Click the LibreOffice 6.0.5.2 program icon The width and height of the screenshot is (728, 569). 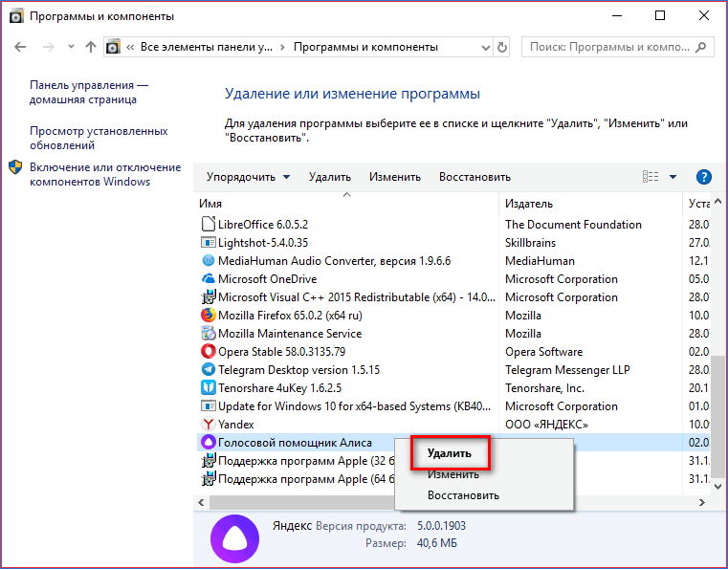pos(209,224)
